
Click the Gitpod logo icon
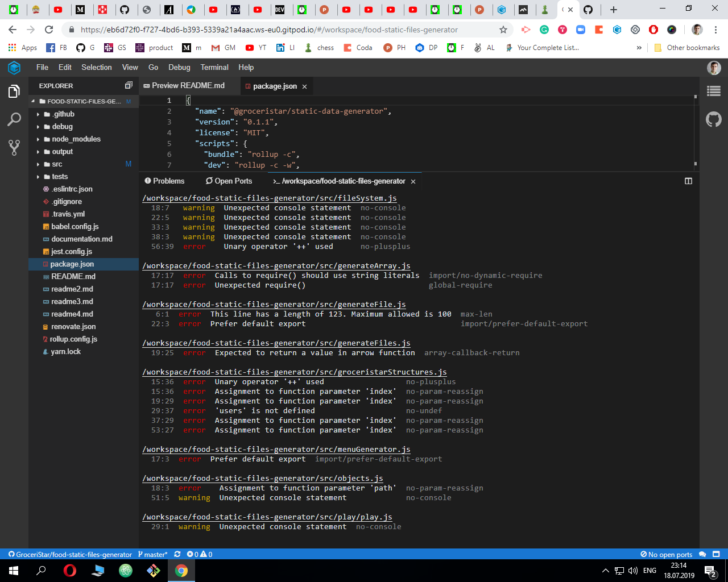pos(14,68)
